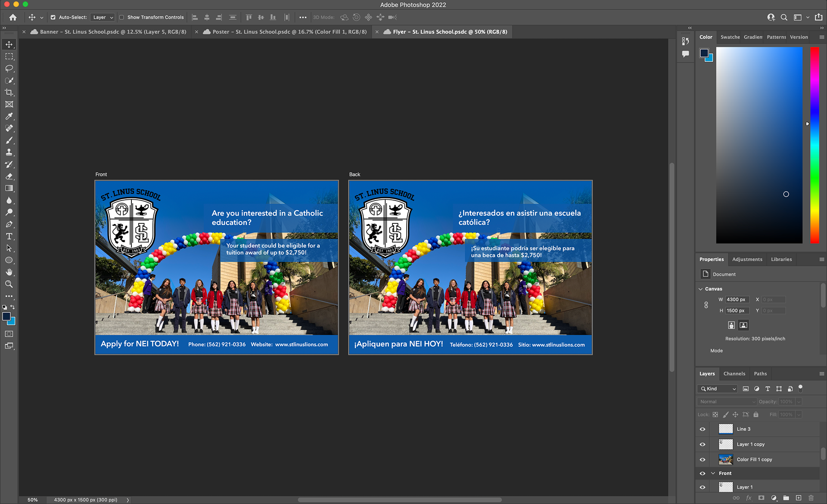Open the Comments panel icon
Viewport: 827px width, 504px height.
pyautogui.click(x=686, y=54)
